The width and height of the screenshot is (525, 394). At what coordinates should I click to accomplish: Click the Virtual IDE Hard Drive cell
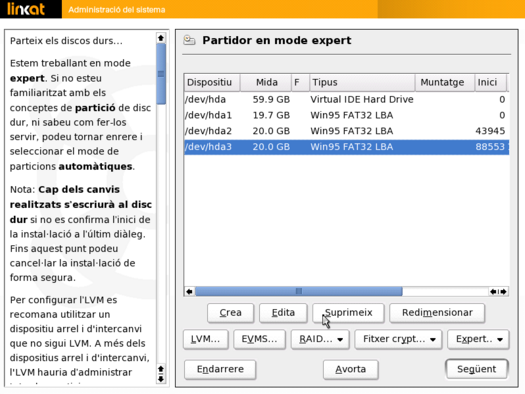tap(362, 99)
